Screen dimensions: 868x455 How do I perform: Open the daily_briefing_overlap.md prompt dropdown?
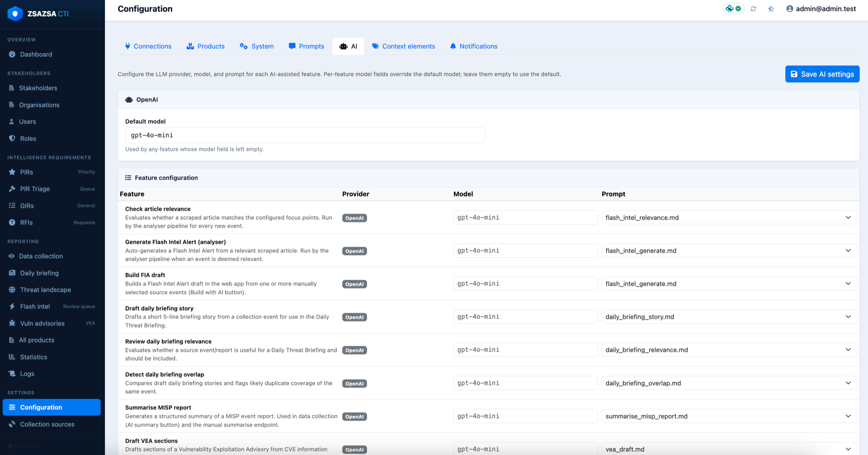[729, 383]
